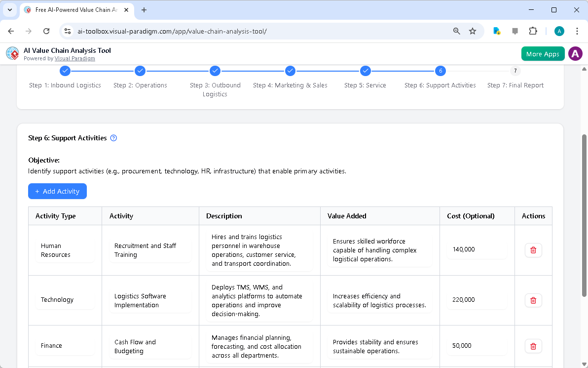Viewport: 588px width, 368px height.
Task: Jump to Step 1: Inbound Logistics
Action: click(65, 71)
